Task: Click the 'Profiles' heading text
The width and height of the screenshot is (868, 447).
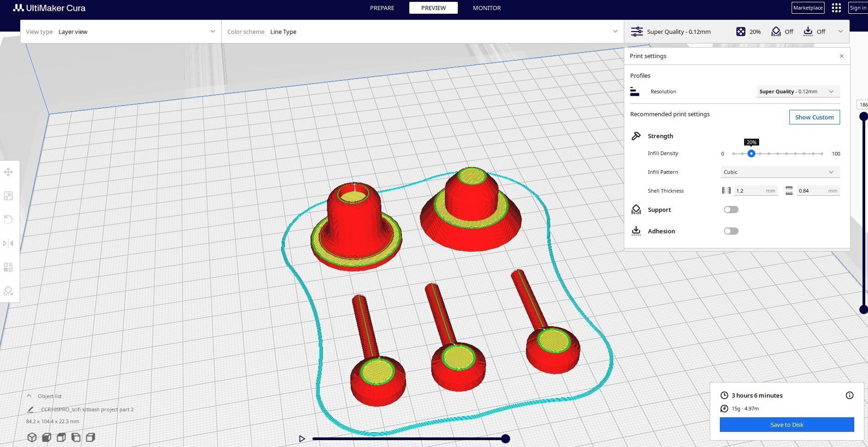Action: pos(640,75)
